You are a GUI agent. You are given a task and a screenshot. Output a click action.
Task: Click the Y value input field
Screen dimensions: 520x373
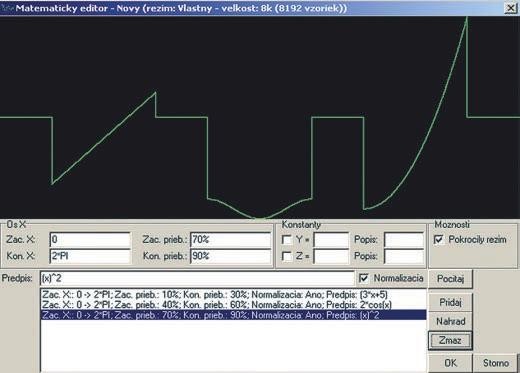point(331,239)
